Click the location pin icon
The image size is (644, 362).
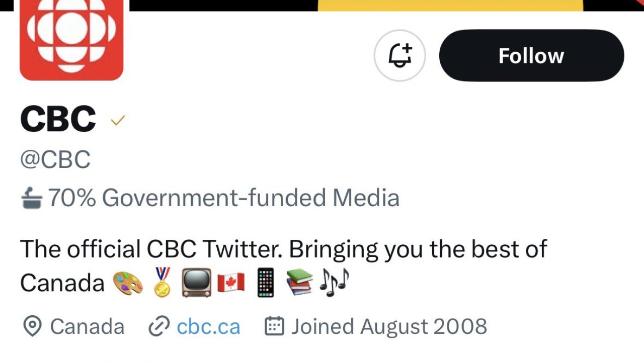[32, 326]
